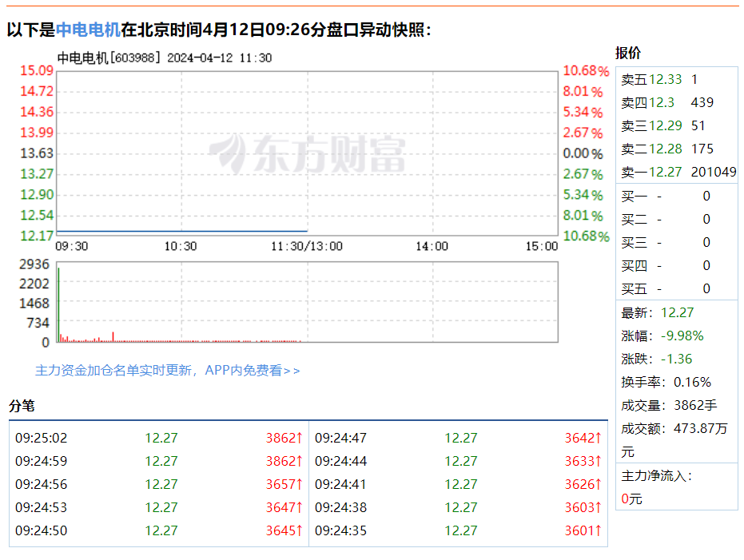
Task: Select the 0元 net inflow value
Action: pyautogui.click(x=631, y=498)
